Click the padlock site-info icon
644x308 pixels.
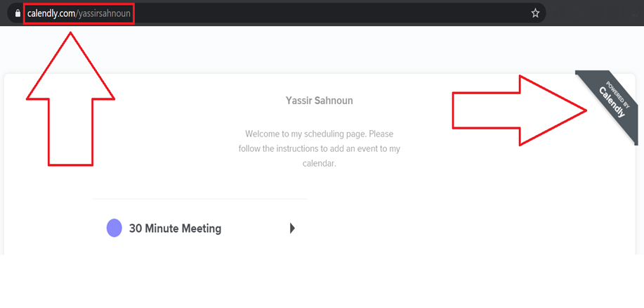[18, 13]
